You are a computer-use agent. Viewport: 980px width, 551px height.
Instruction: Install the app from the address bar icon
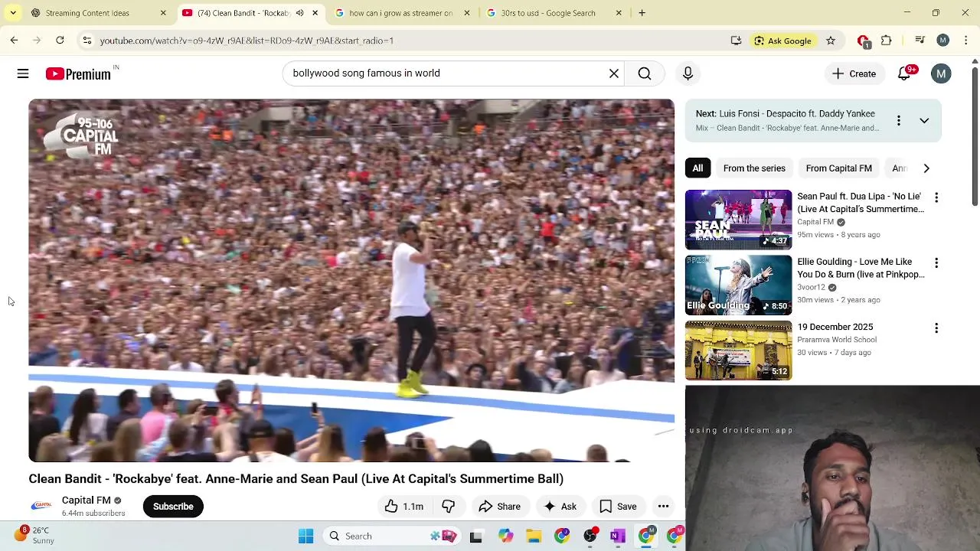coord(736,40)
